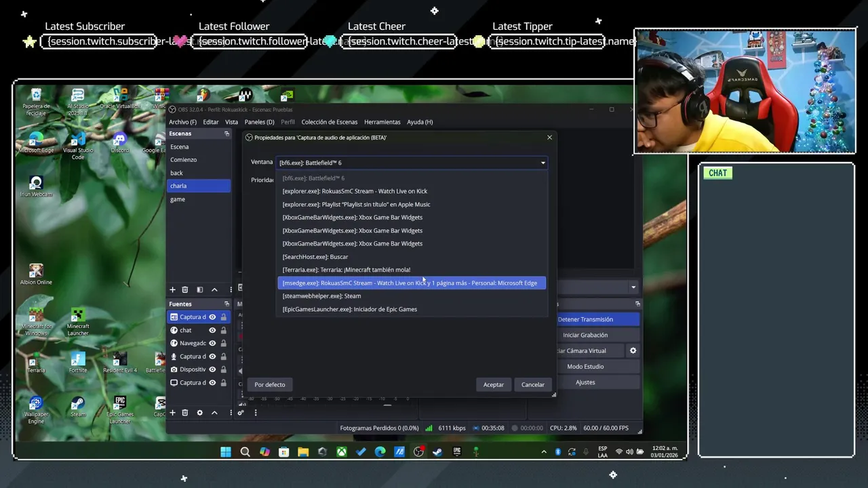Lock the Dispositivo source
This screenshot has height=488, width=868.
click(223, 369)
